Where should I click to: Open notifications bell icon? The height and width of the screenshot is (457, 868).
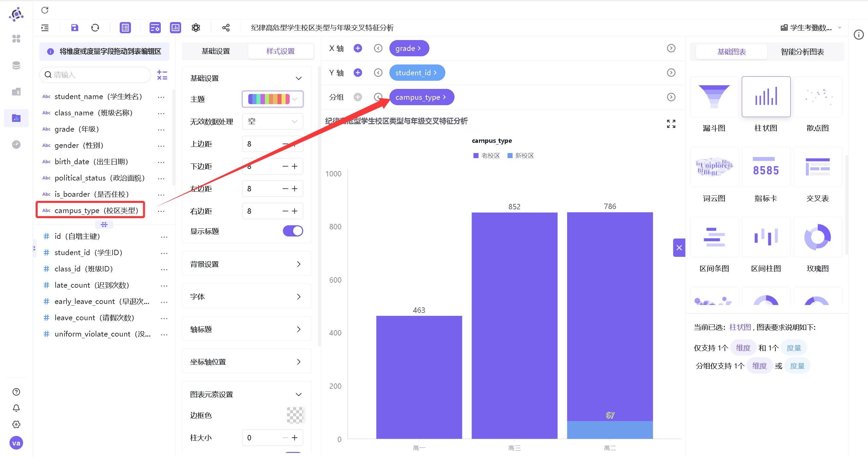click(16, 408)
